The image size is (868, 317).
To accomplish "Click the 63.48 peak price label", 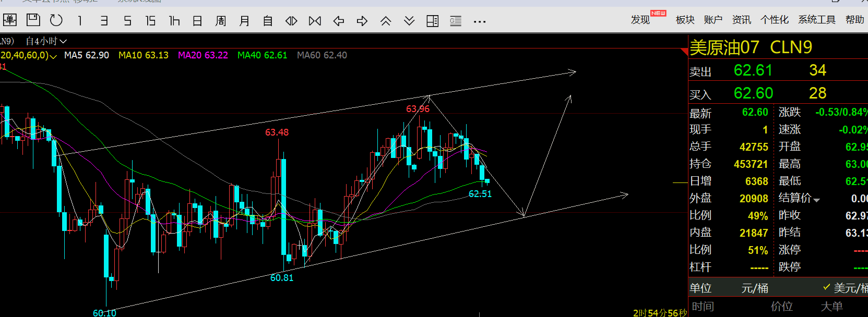I will [277, 132].
